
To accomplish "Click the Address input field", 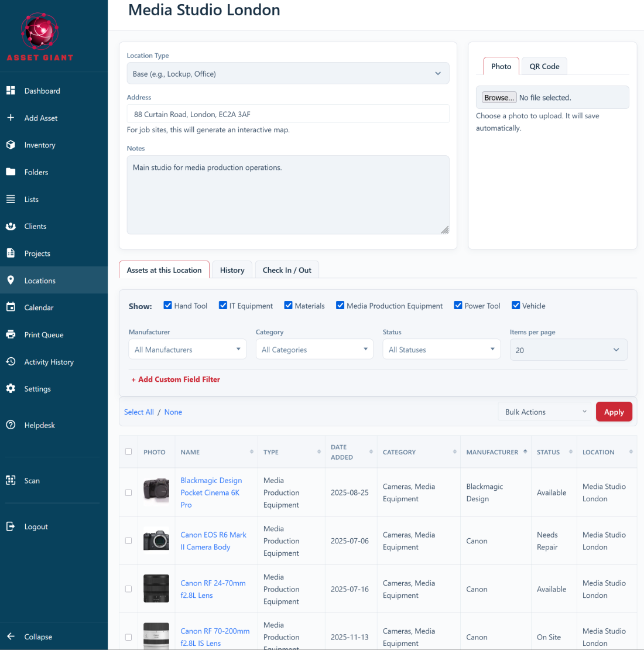I will 288,114.
